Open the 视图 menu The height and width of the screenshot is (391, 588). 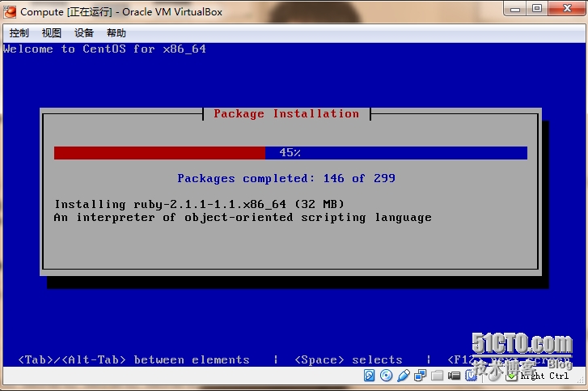click(x=52, y=33)
